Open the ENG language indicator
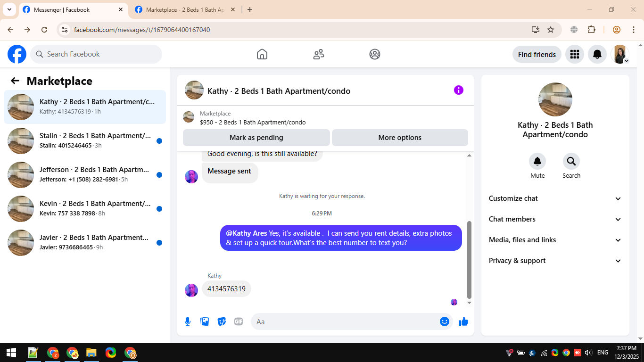 point(603,353)
